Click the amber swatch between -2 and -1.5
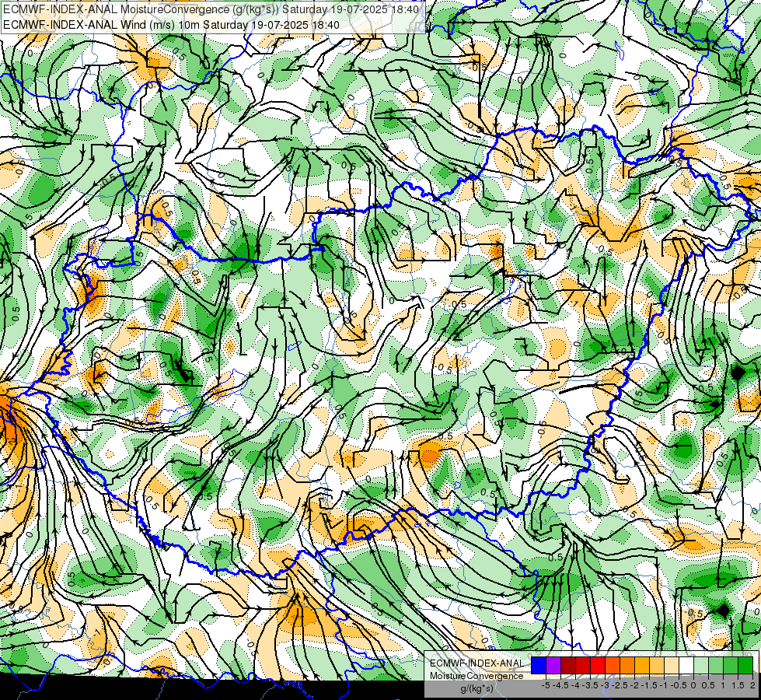 [x=642, y=665]
